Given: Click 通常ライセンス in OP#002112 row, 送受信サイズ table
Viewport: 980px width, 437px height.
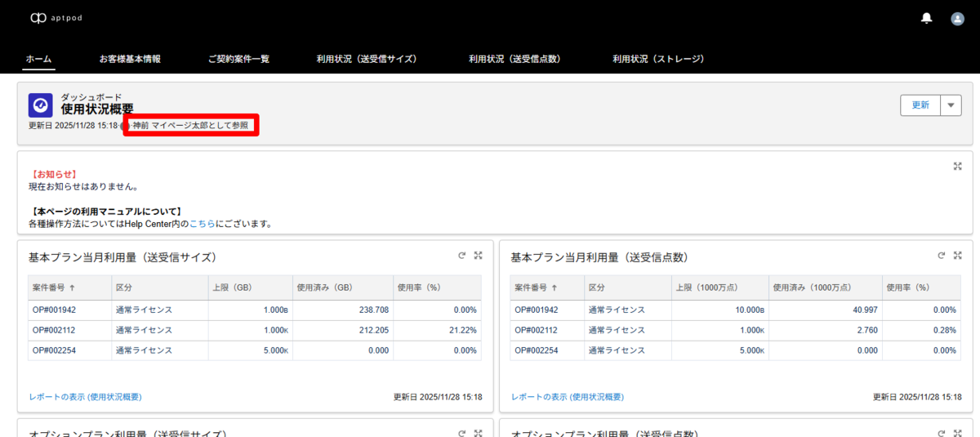Looking at the screenshot, I should [x=144, y=330].
